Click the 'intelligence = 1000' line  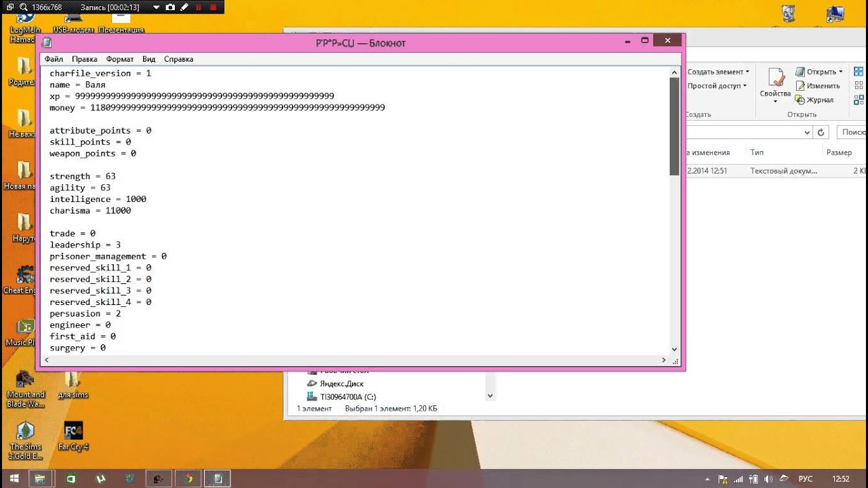(98, 199)
